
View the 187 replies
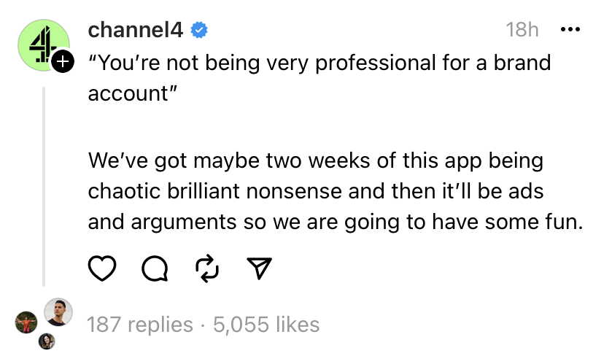coord(140,324)
